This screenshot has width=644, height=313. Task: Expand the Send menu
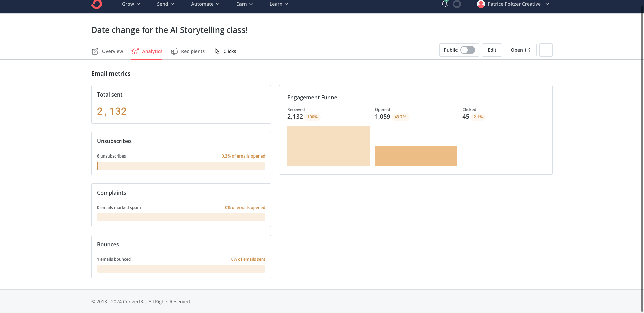165,4
